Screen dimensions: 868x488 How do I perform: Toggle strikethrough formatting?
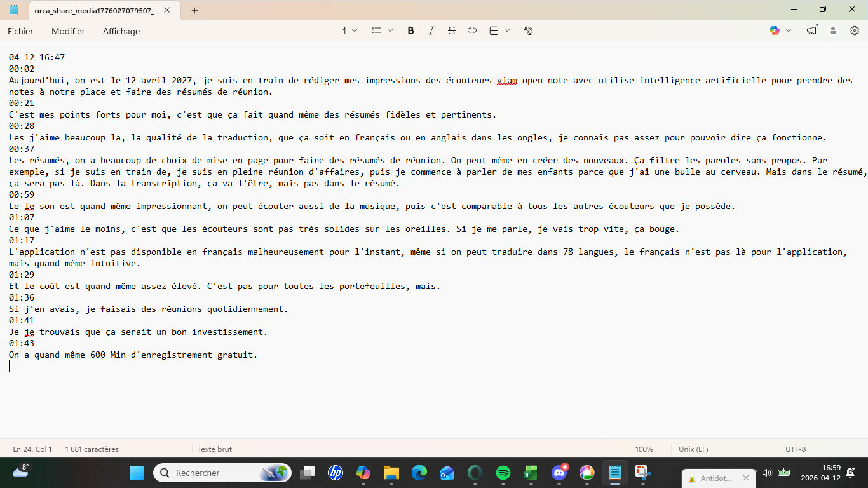[451, 30]
